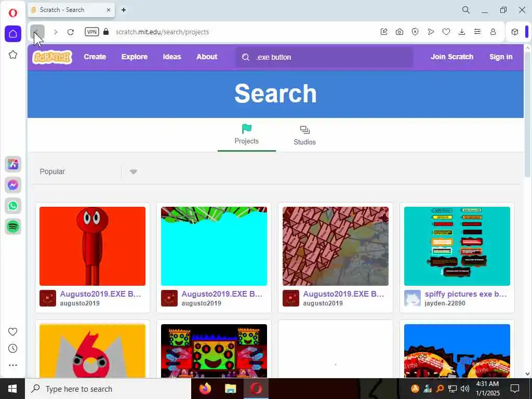
Task: Click the Scratch logo
Action: pyautogui.click(x=52, y=57)
